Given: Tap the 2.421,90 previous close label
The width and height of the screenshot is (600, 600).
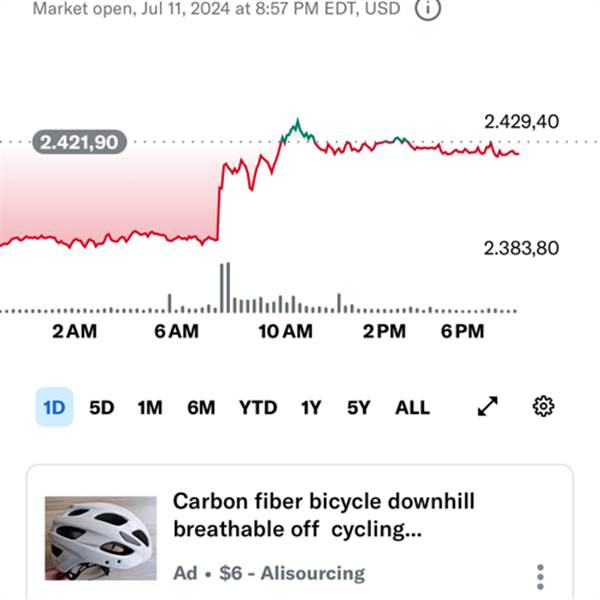Looking at the screenshot, I should pos(79,142).
